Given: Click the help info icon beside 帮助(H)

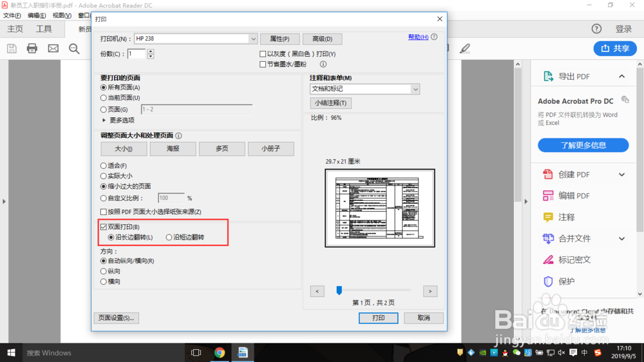Looking at the screenshot, I should 434,37.
